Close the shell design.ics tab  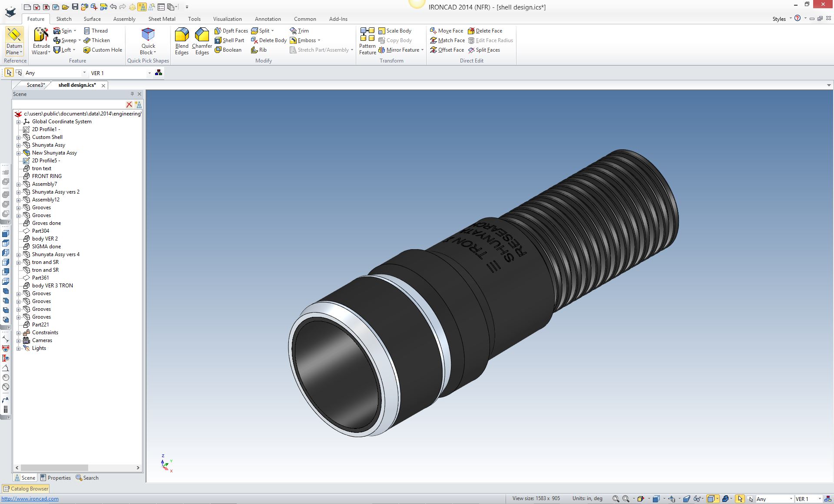pyautogui.click(x=103, y=86)
